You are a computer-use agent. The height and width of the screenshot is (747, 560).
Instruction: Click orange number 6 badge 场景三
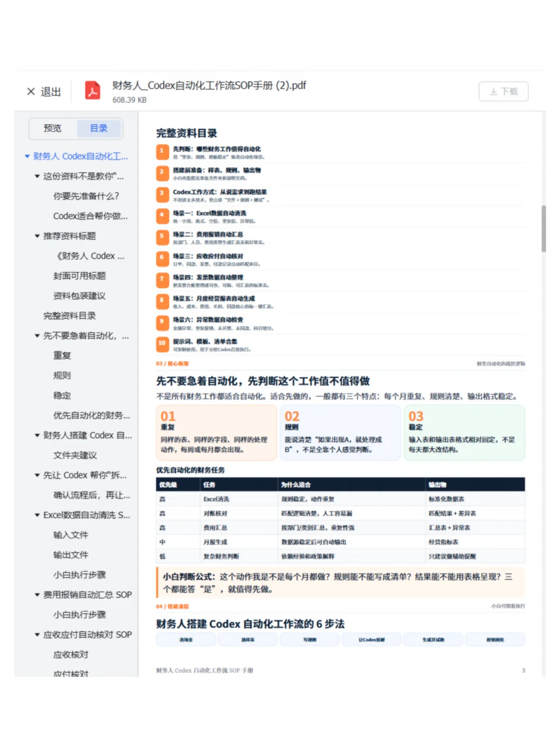click(162, 258)
